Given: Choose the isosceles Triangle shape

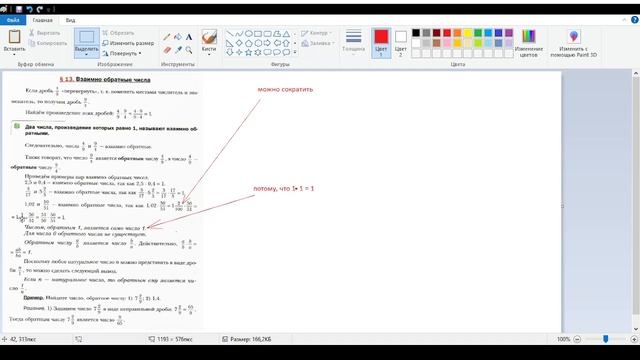Looking at the screenshot, I should (x=286, y=33).
